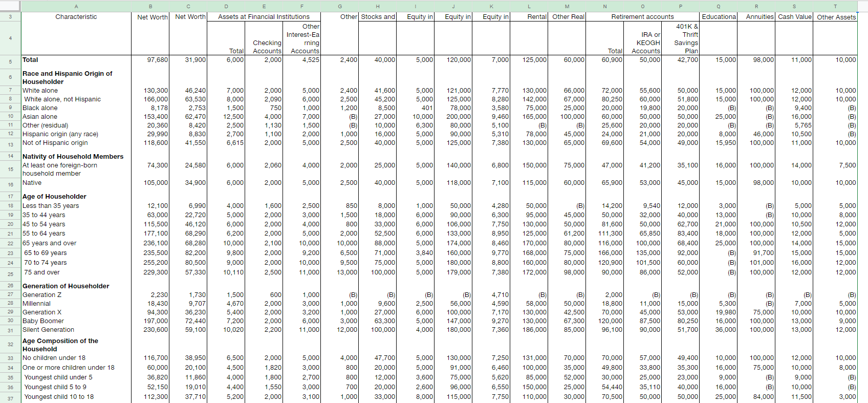Click the 'Cash Value' header cell
Image resolution: width=868 pixels, height=403 pixels.
(x=794, y=17)
